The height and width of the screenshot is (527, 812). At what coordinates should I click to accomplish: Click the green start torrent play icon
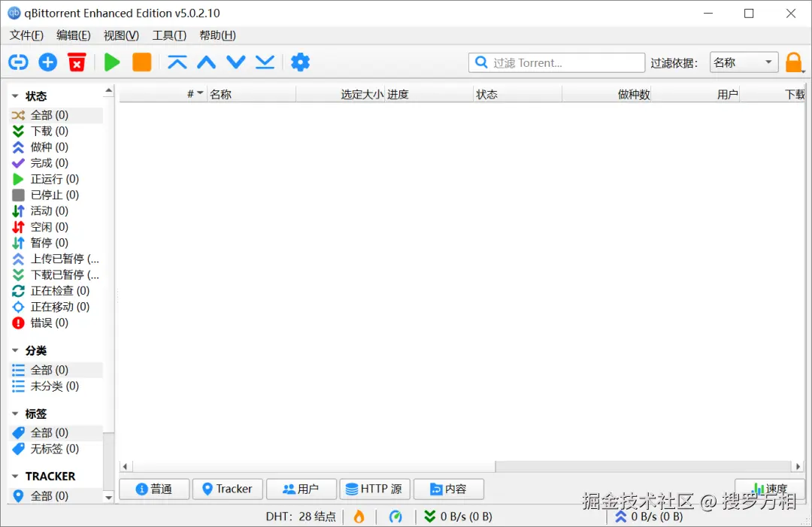pos(112,62)
